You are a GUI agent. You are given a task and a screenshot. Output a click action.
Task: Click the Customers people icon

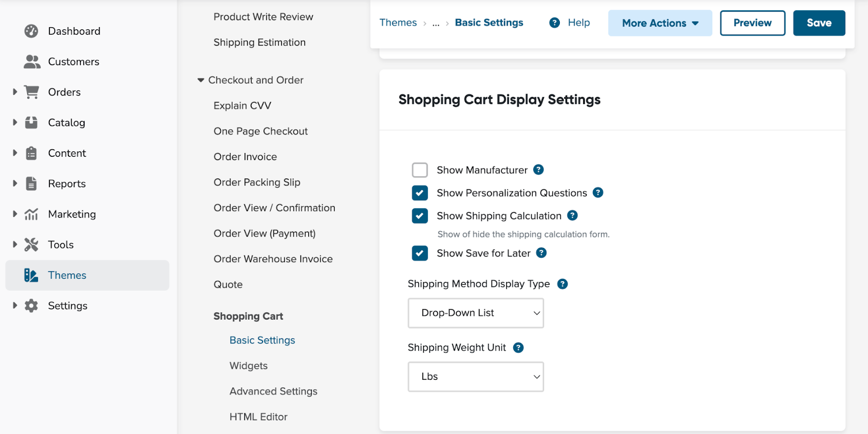point(32,62)
